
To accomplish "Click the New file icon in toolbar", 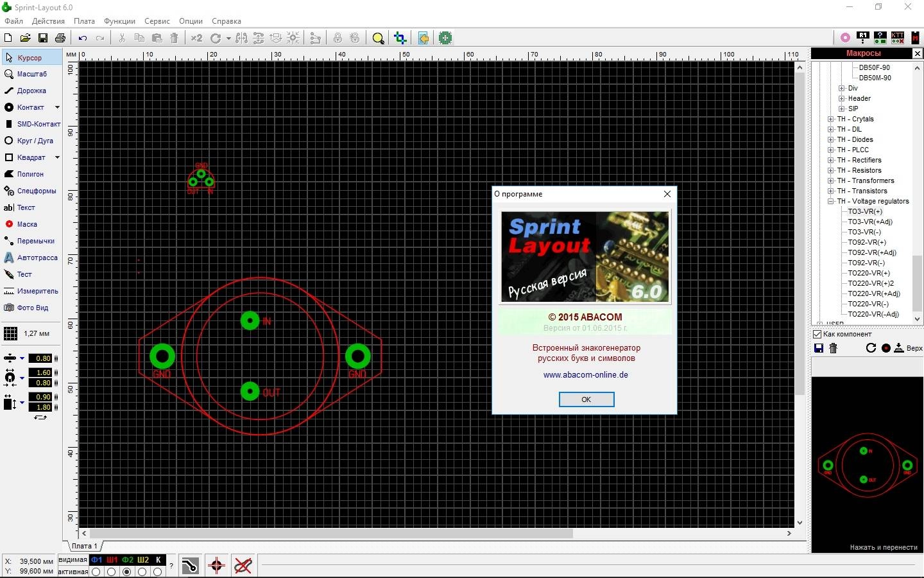I will tap(8, 38).
